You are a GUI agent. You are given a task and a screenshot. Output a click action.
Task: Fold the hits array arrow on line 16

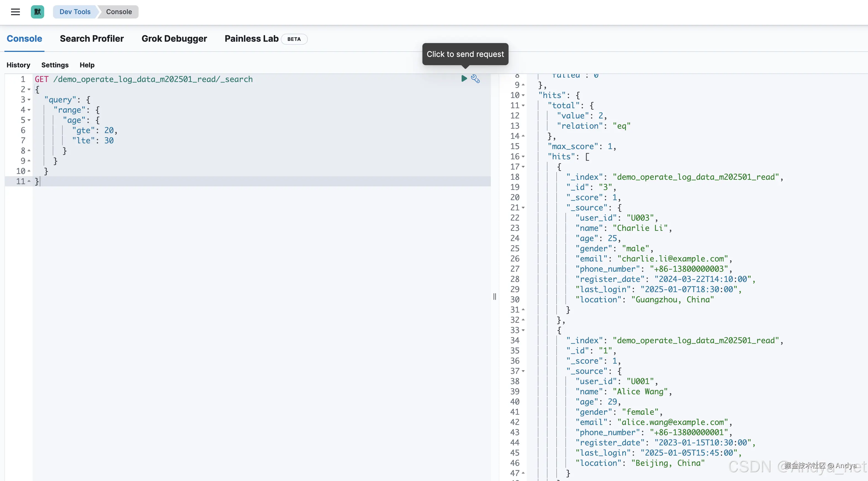click(523, 157)
